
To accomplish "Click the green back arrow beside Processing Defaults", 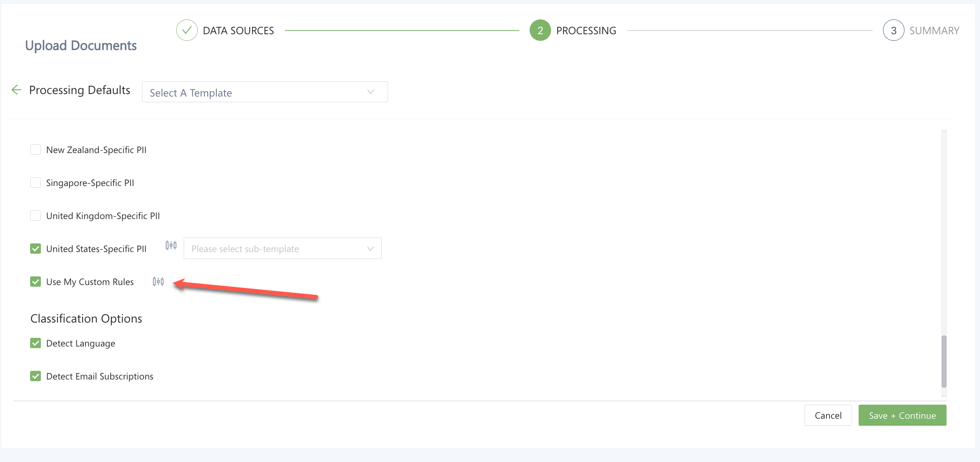I will (16, 90).
